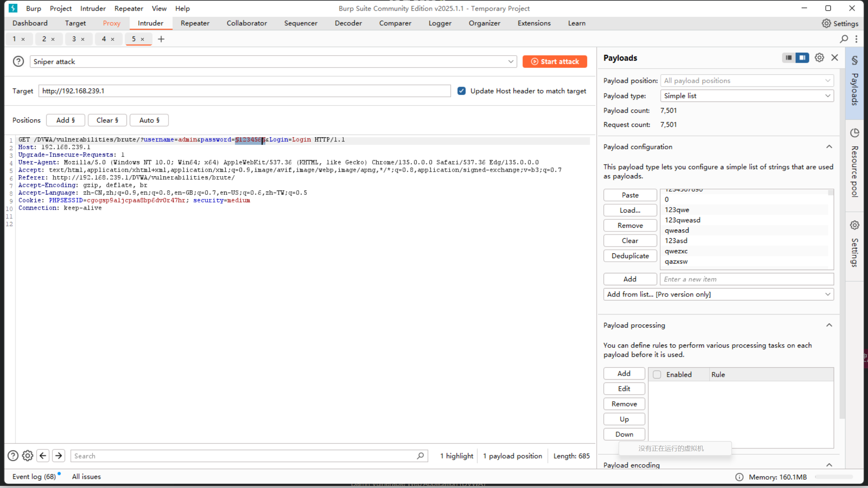Viewport: 868px width, 488px height.
Task: Open the Sniper attack type dropdown
Action: pyautogui.click(x=273, y=61)
